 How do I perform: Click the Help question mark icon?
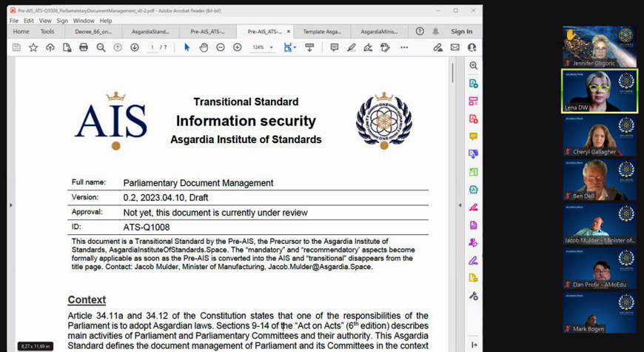pyautogui.click(x=419, y=31)
